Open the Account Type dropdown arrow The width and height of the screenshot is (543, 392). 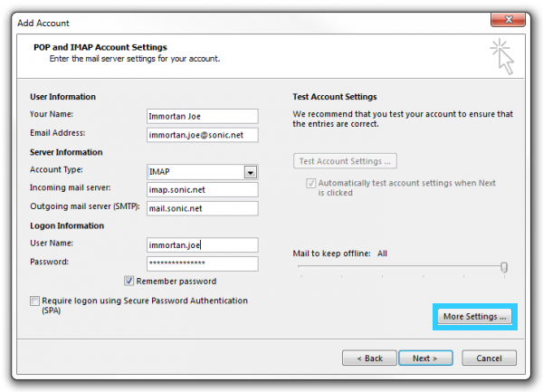pos(251,172)
